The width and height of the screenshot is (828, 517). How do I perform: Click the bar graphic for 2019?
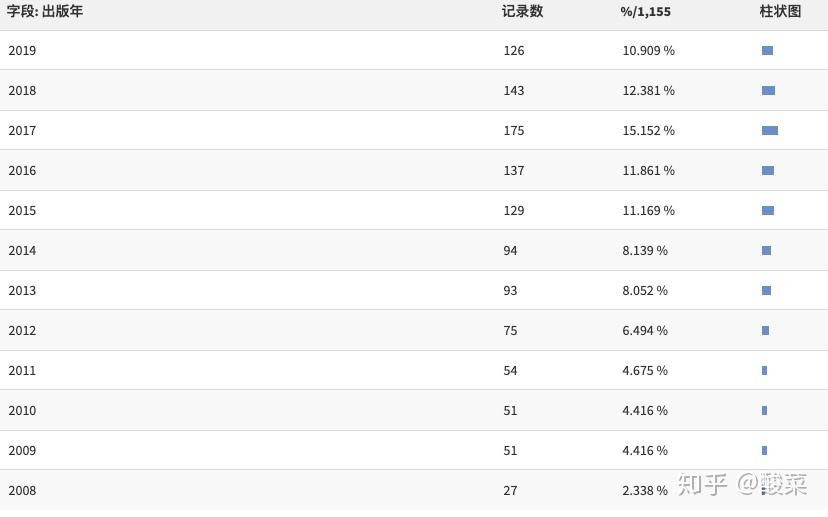(x=767, y=51)
